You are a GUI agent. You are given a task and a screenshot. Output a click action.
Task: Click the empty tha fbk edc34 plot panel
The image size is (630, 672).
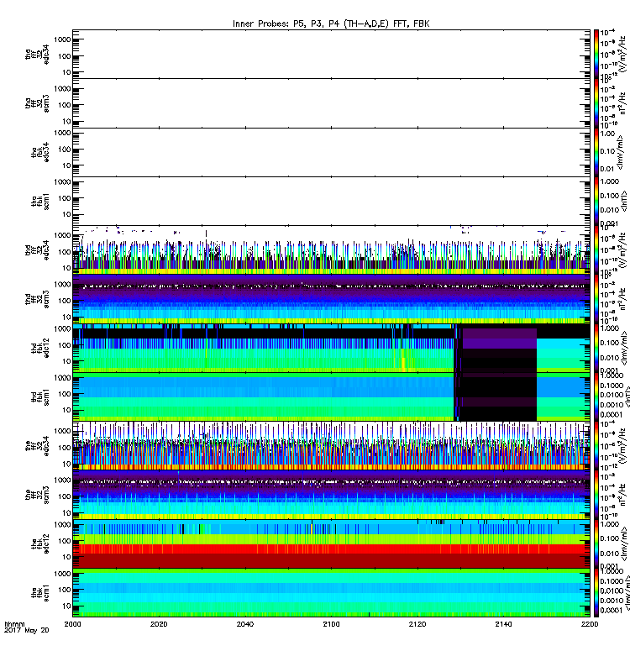click(x=331, y=152)
